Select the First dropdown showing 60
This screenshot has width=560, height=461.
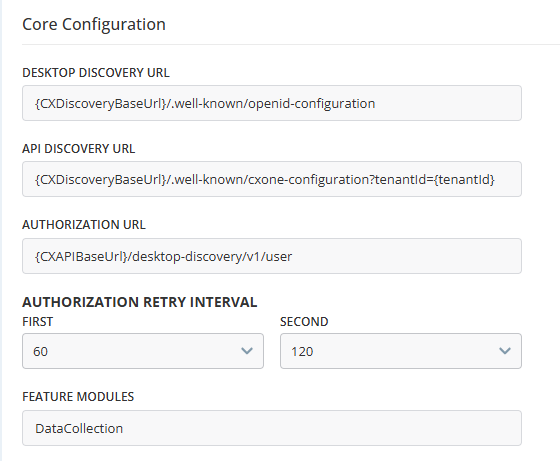143,351
